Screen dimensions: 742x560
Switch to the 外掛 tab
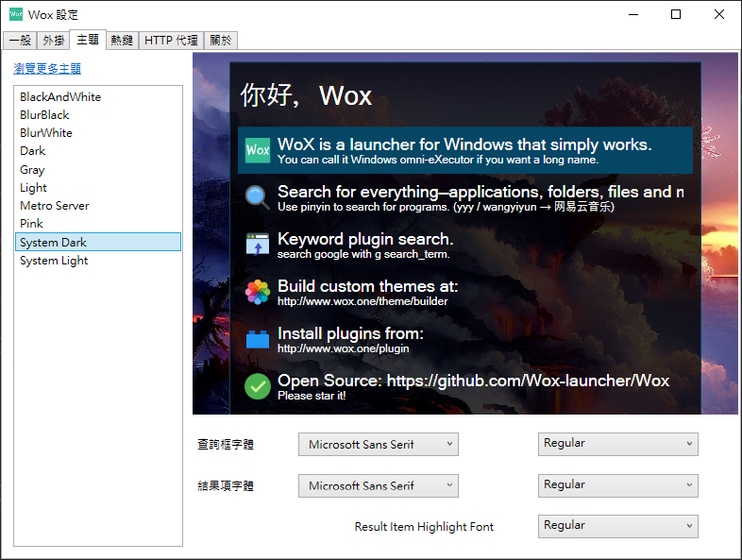[x=54, y=41]
